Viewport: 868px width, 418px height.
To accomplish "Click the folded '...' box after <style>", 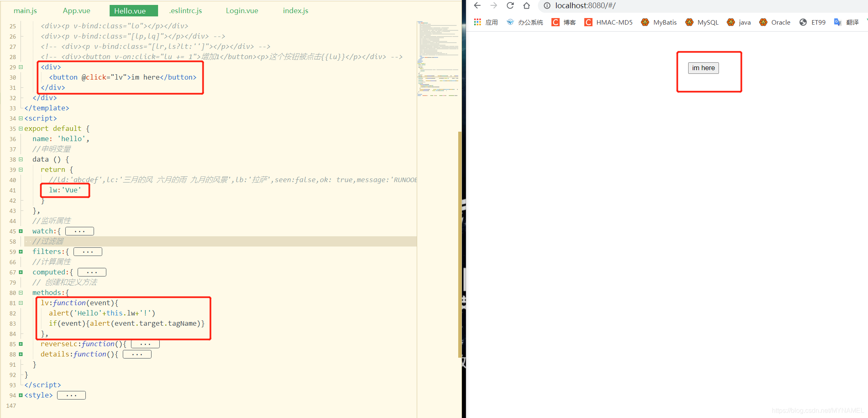I will pyautogui.click(x=71, y=395).
